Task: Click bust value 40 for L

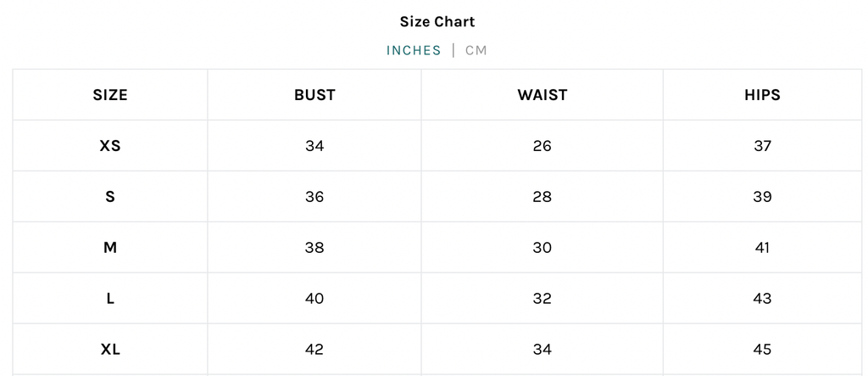Action: click(314, 299)
